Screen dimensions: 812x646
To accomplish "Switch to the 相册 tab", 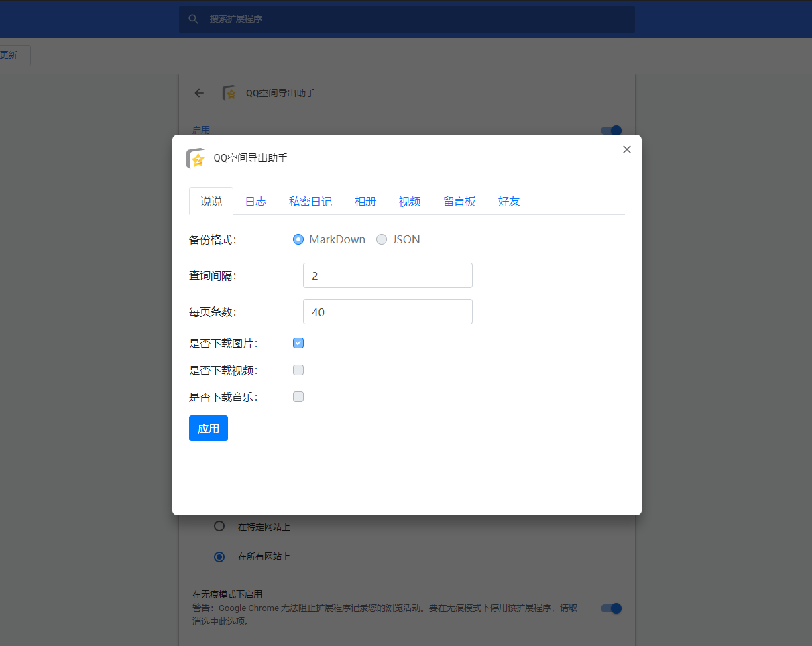I will tap(365, 201).
